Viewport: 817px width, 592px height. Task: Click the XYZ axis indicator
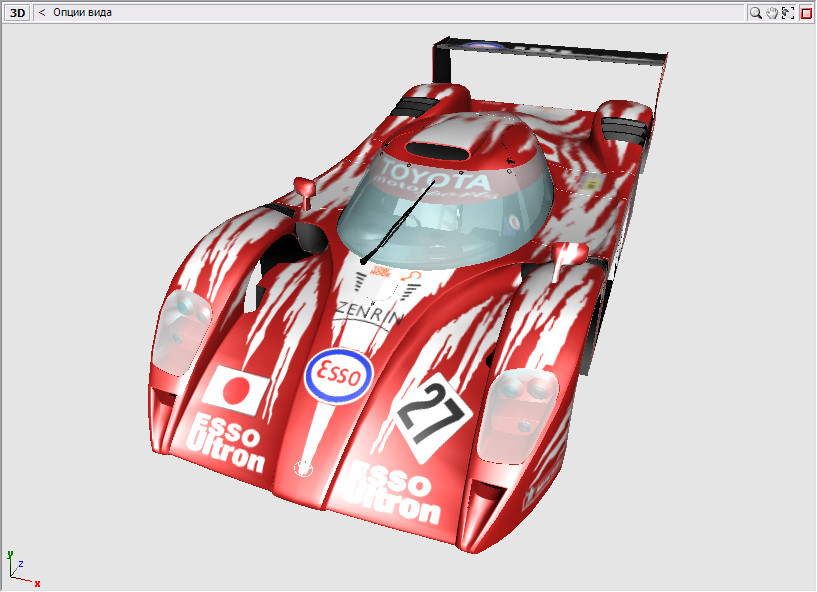coord(23,569)
